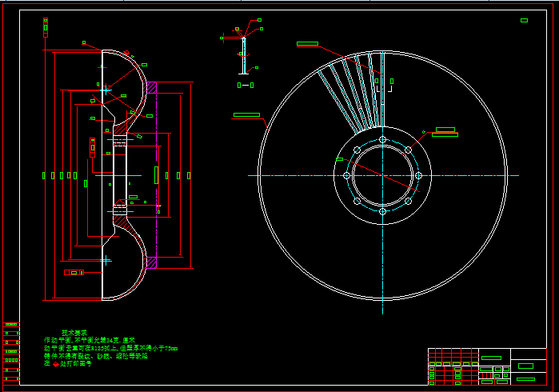Screen dimensions: 559x392
Task: Select the upper red hatched hub section
Action: click(x=122, y=129)
